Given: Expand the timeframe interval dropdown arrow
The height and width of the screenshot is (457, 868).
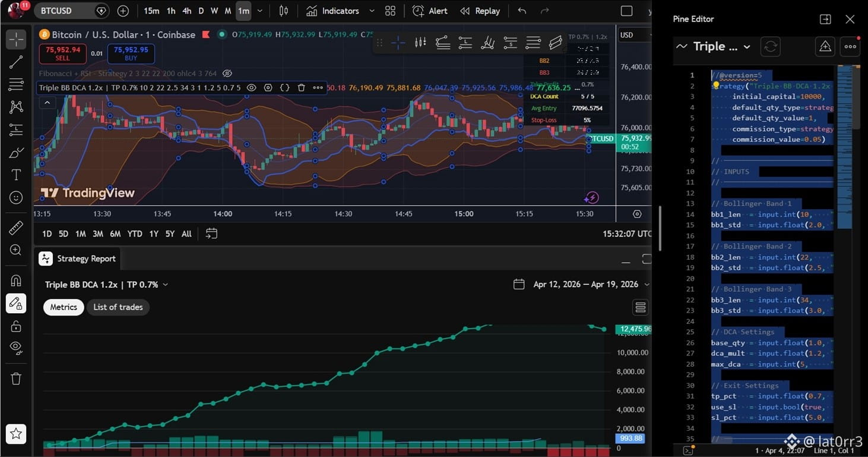Looking at the screenshot, I should pos(259,11).
